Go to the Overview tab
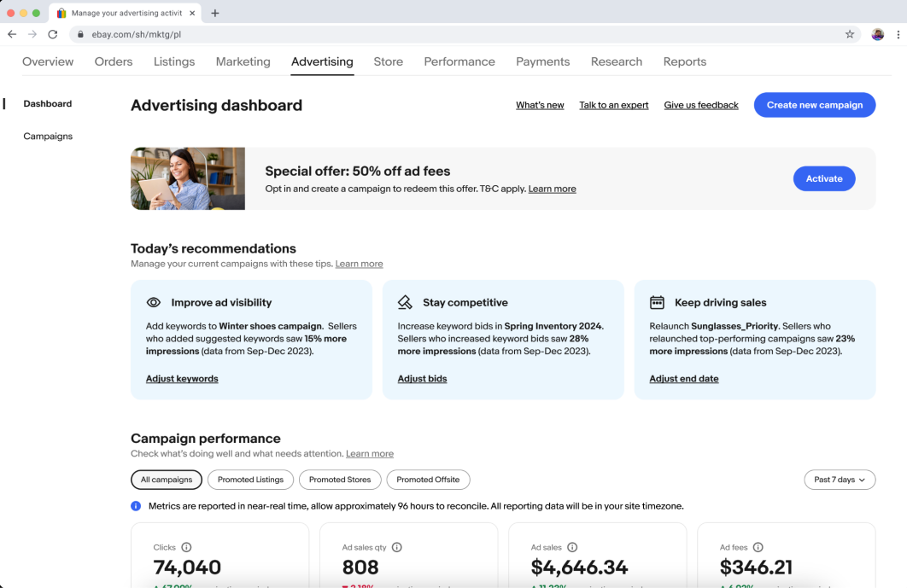 (x=48, y=61)
